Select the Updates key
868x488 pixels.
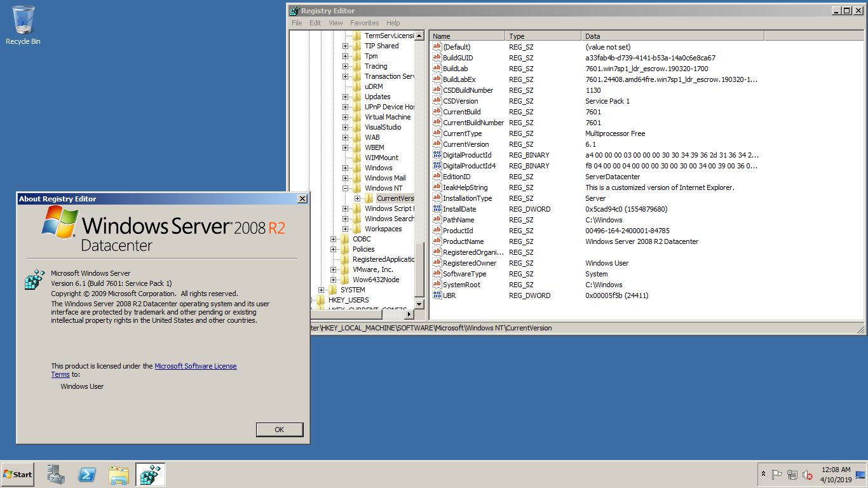[x=377, y=97]
